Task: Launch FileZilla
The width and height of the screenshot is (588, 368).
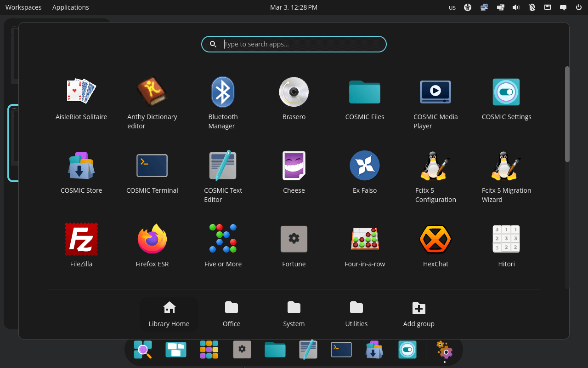Action: pyautogui.click(x=81, y=239)
